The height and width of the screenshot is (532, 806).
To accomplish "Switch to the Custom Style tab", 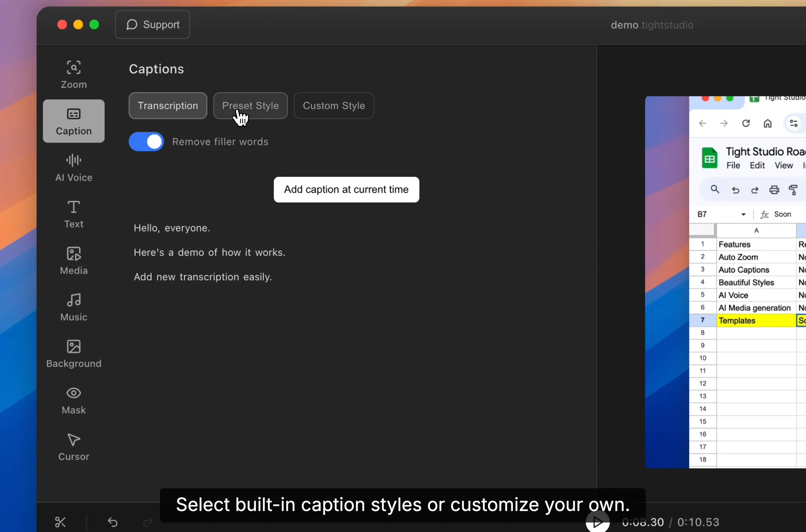I will [334, 105].
